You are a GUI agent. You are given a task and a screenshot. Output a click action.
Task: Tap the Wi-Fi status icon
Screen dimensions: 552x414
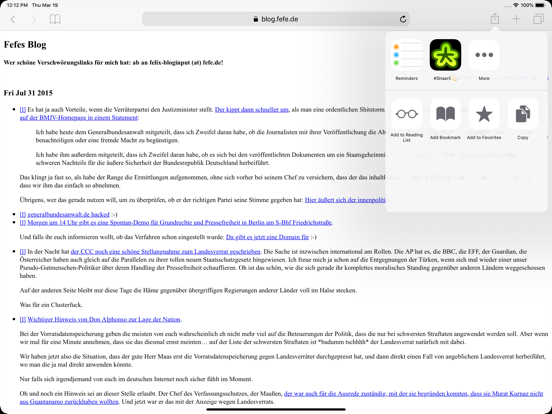click(516, 5)
